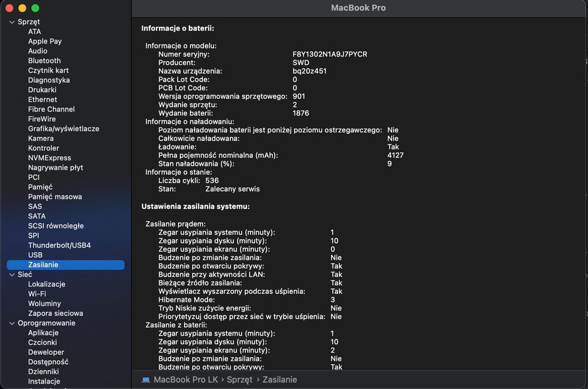
Task: Click MacBook Pro window title
Action: (358, 8)
